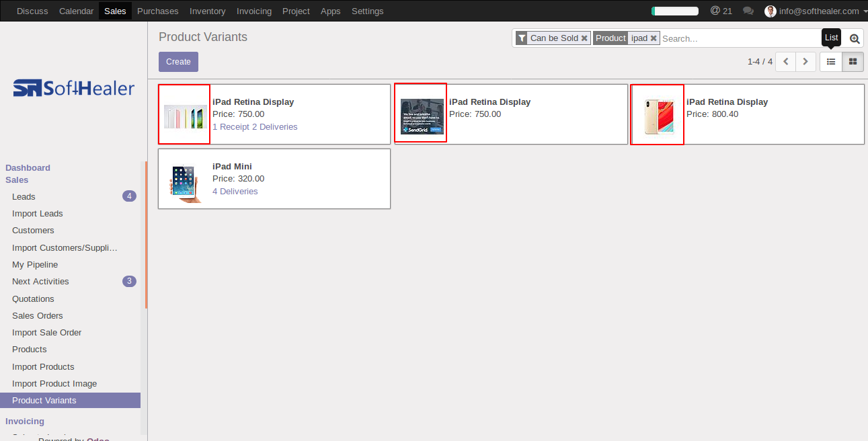This screenshot has width=868, height=441.
Task: Click the top bar progress bar
Action: pos(675,11)
